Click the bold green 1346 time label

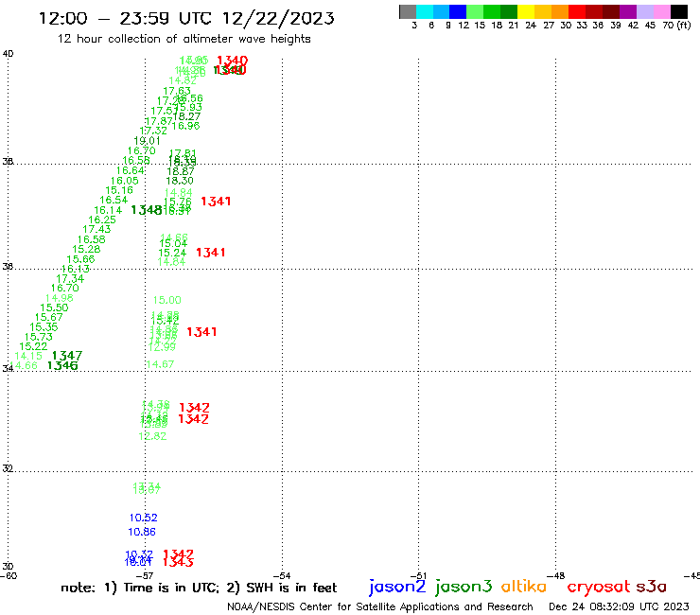coord(62,366)
